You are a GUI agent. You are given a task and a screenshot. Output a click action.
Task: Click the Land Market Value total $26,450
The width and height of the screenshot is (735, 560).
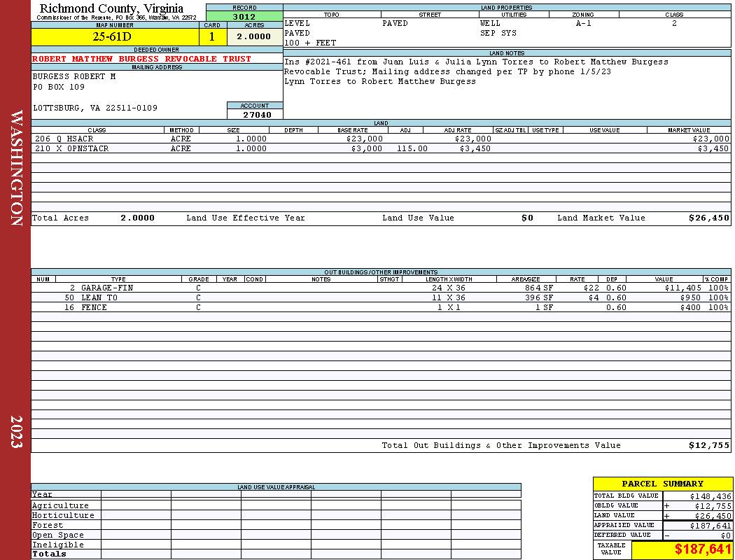coord(708,218)
